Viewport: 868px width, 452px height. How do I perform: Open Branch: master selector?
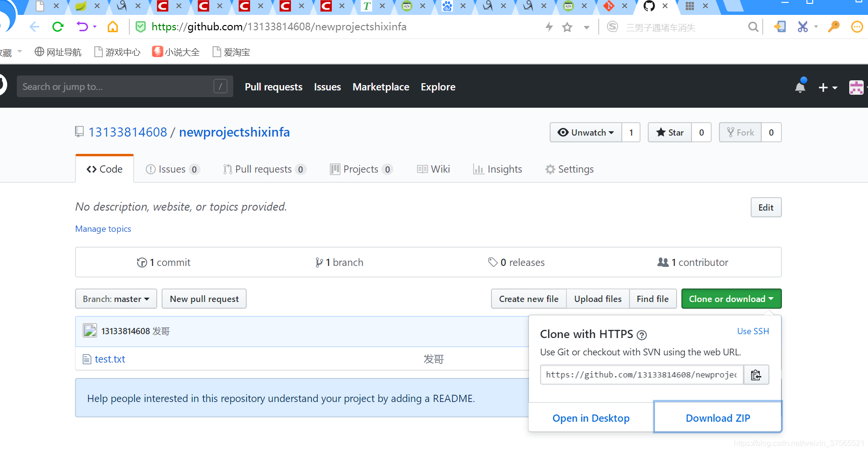tap(116, 299)
